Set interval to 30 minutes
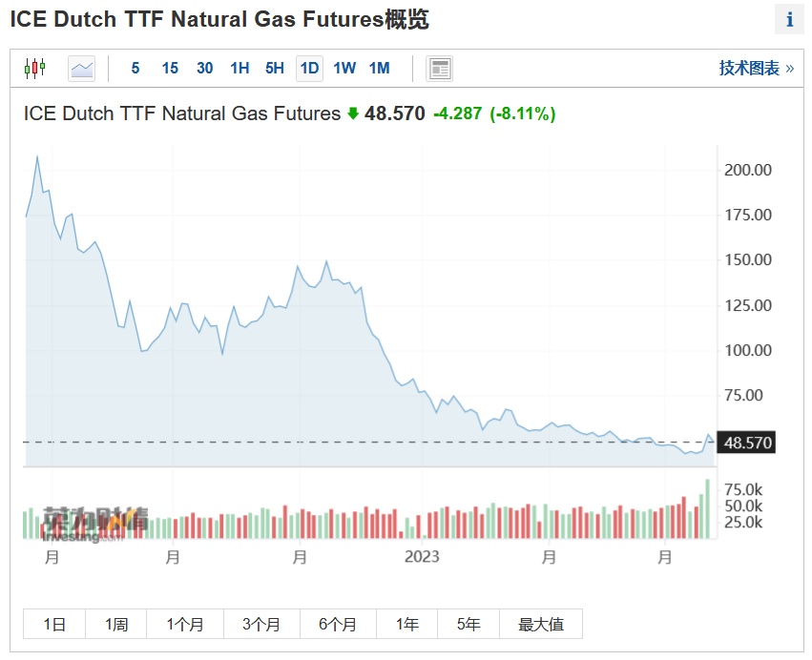 [x=204, y=69]
